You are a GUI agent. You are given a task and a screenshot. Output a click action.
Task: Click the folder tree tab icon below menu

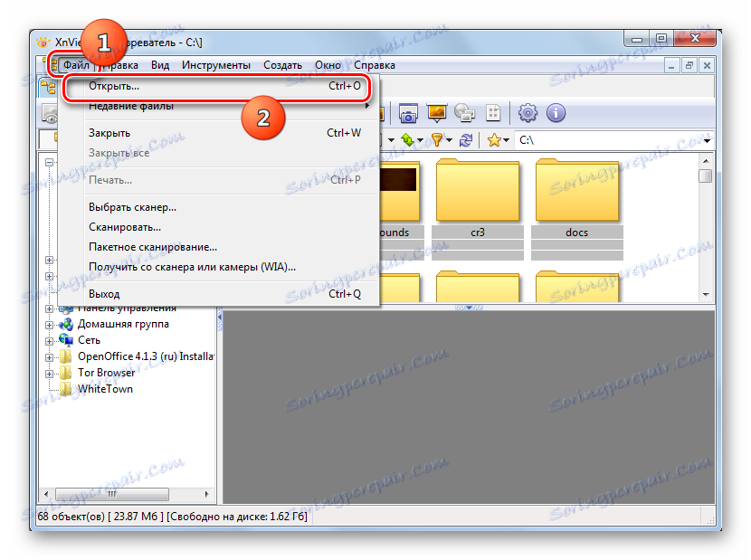point(48,88)
